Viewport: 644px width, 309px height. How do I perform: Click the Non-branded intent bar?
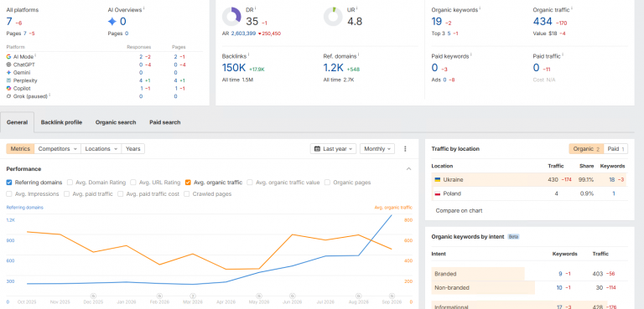(483, 288)
